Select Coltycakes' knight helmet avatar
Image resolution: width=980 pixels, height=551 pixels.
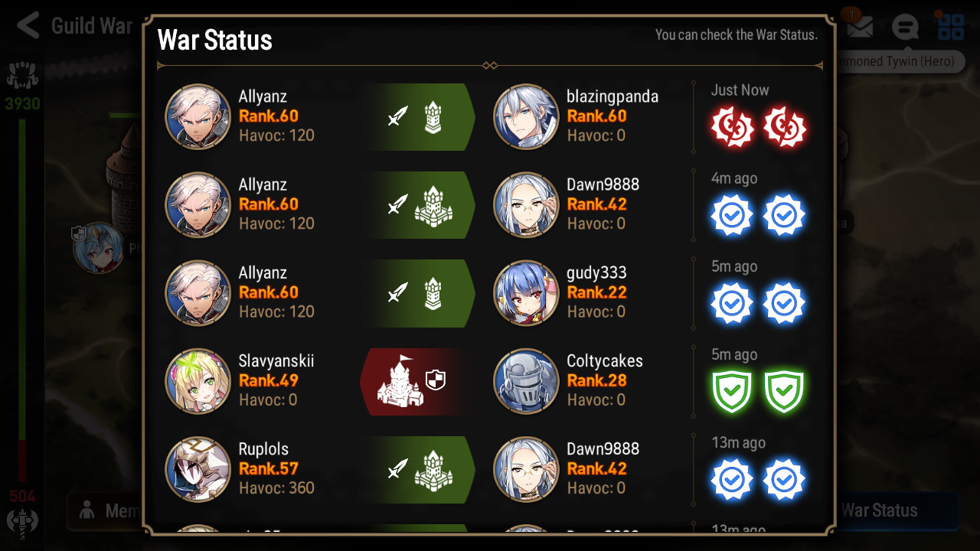pos(526,381)
